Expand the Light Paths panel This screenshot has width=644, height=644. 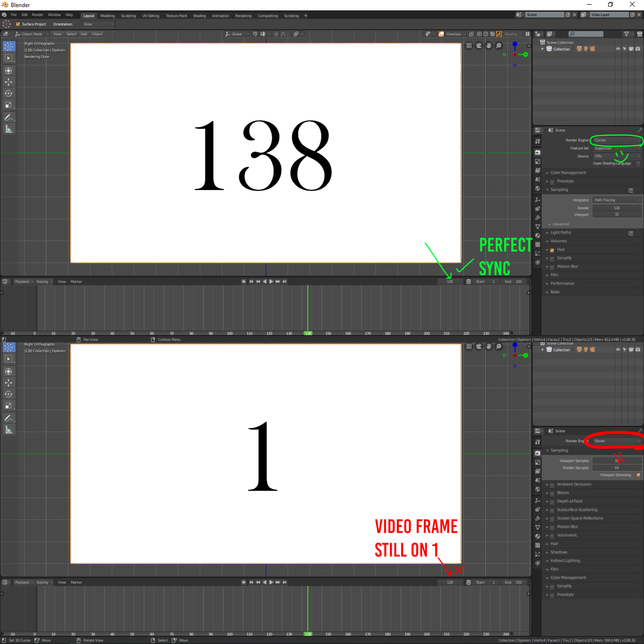pos(561,232)
